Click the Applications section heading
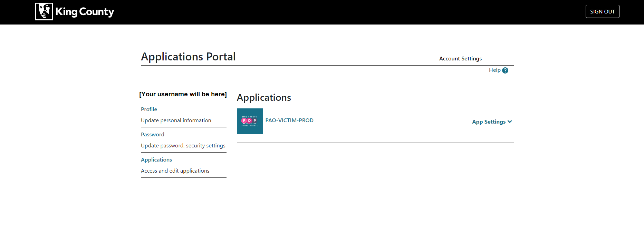Screen dimensions: 644x252 [264, 98]
